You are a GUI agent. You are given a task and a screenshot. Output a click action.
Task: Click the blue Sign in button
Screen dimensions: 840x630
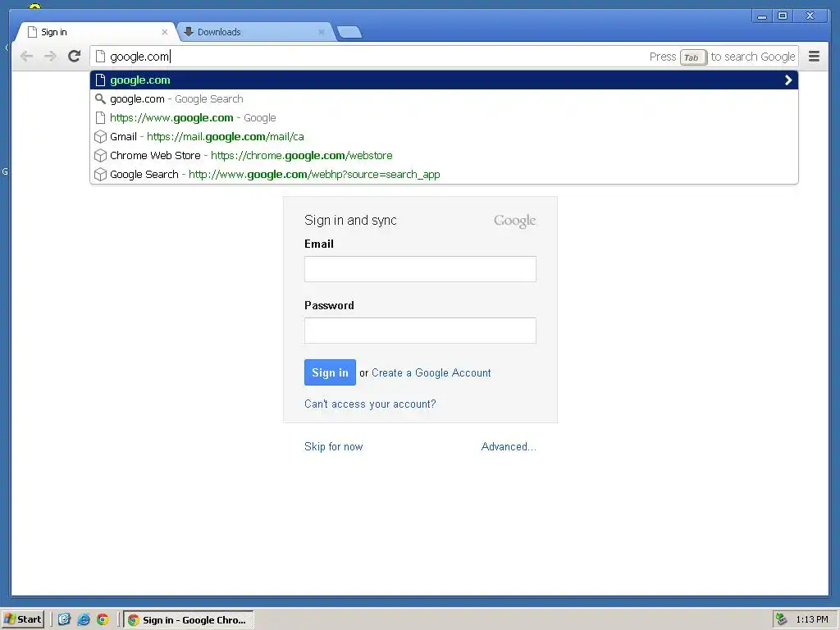[330, 372]
